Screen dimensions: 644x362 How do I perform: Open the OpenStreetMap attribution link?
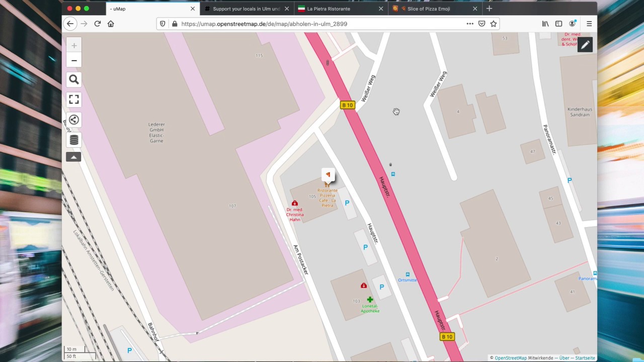pos(511,358)
